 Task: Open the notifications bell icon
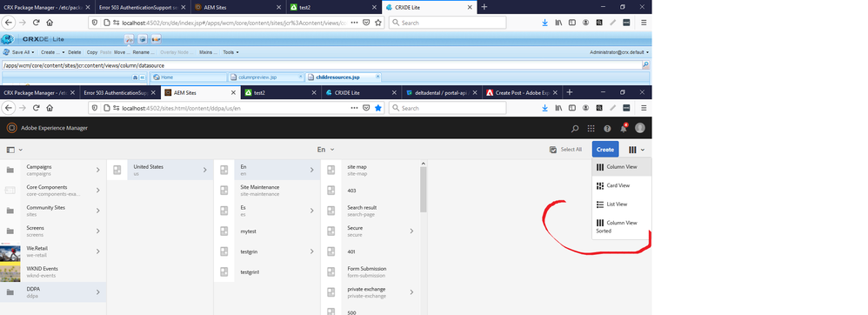pyautogui.click(x=624, y=128)
